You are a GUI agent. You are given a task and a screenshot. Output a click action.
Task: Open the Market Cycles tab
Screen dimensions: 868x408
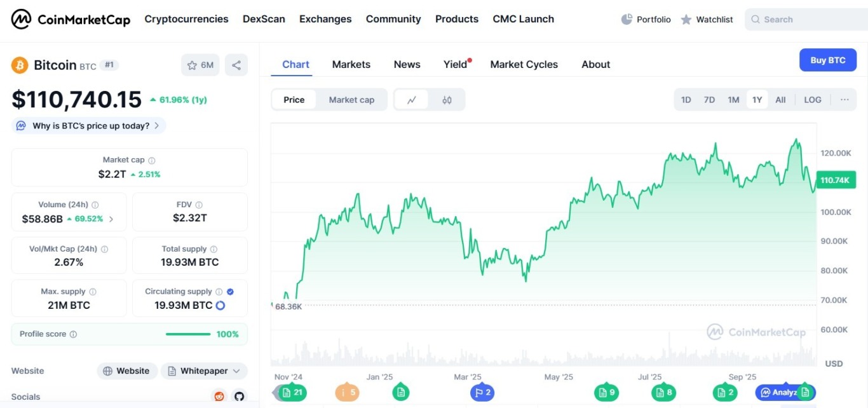pyautogui.click(x=524, y=64)
